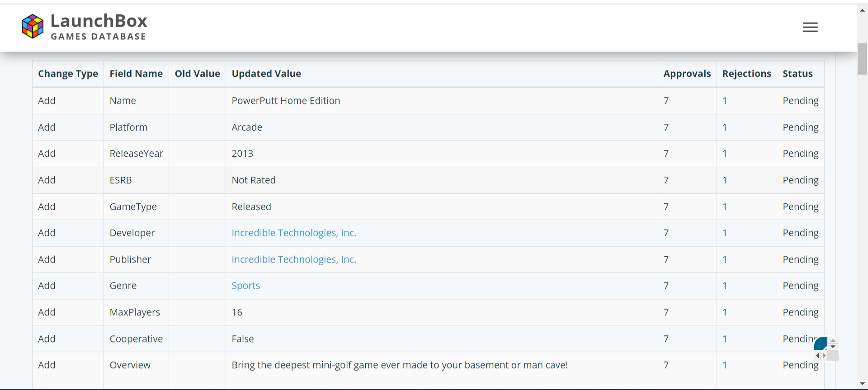
Task: Click the approvals count in the Cooperative row
Action: (x=666, y=339)
